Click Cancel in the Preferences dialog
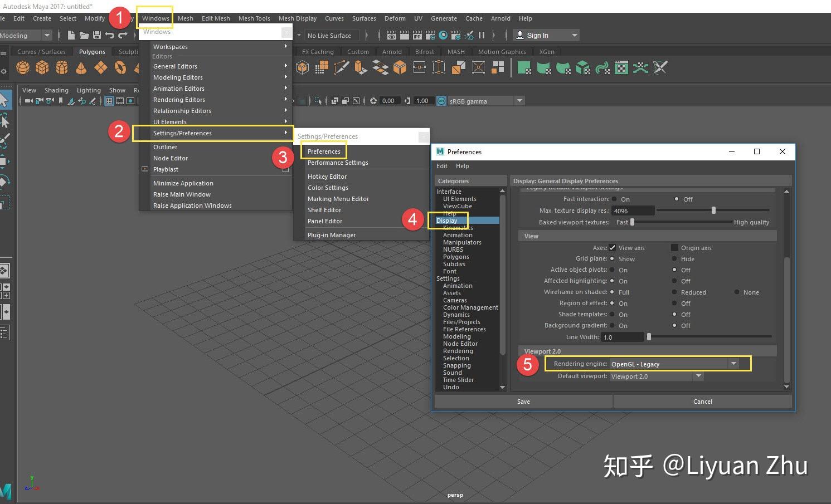The width and height of the screenshot is (831, 504). click(702, 402)
